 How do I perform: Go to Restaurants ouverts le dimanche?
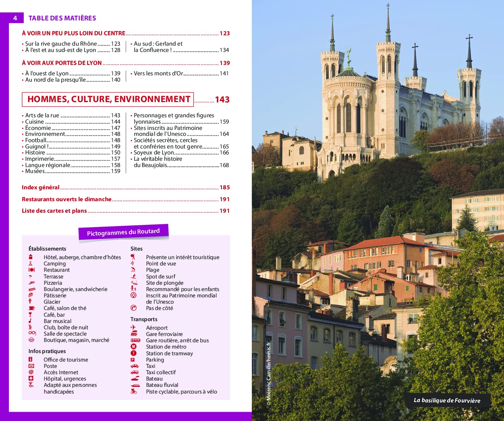point(67,199)
